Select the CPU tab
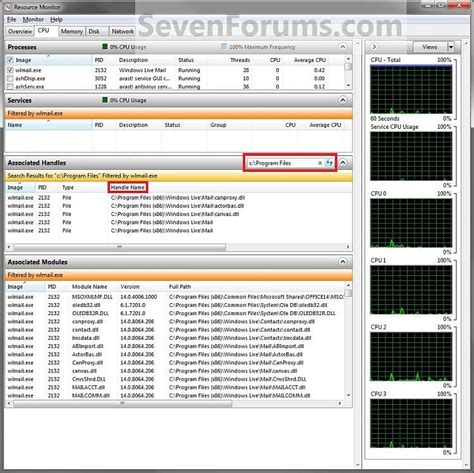Image resolution: width=474 pixels, height=473 pixels. (44, 30)
